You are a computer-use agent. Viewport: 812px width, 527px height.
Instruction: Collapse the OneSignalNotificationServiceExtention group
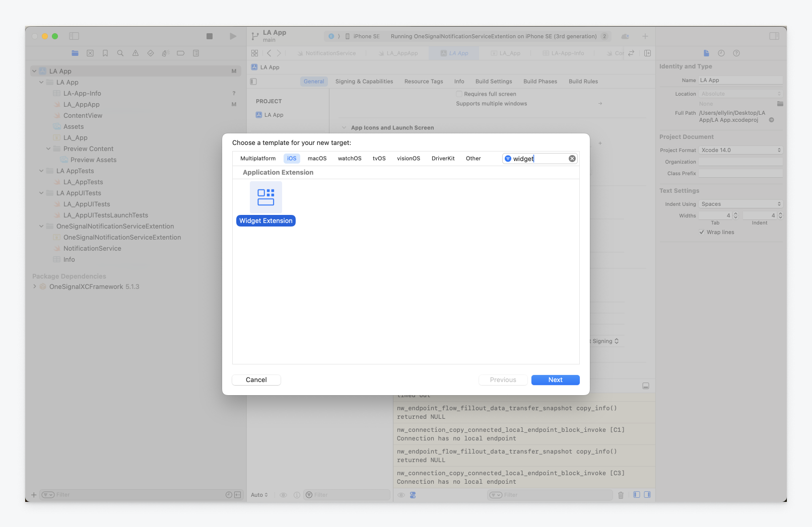pyautogui.click(x=41, y=227)
